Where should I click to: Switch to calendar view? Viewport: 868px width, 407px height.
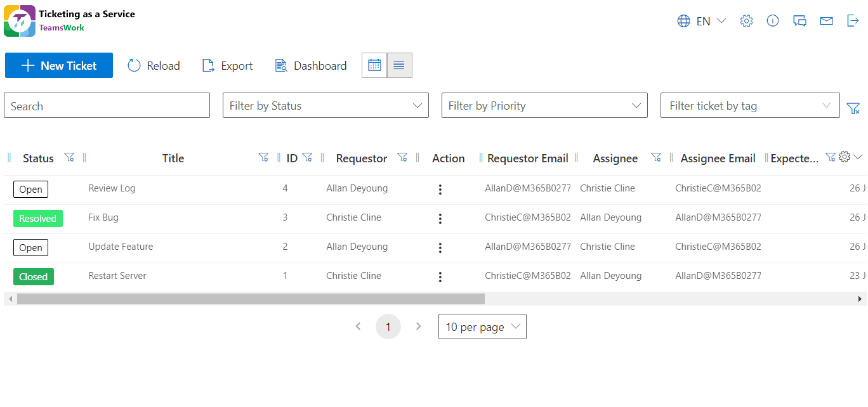click(374, 65)
